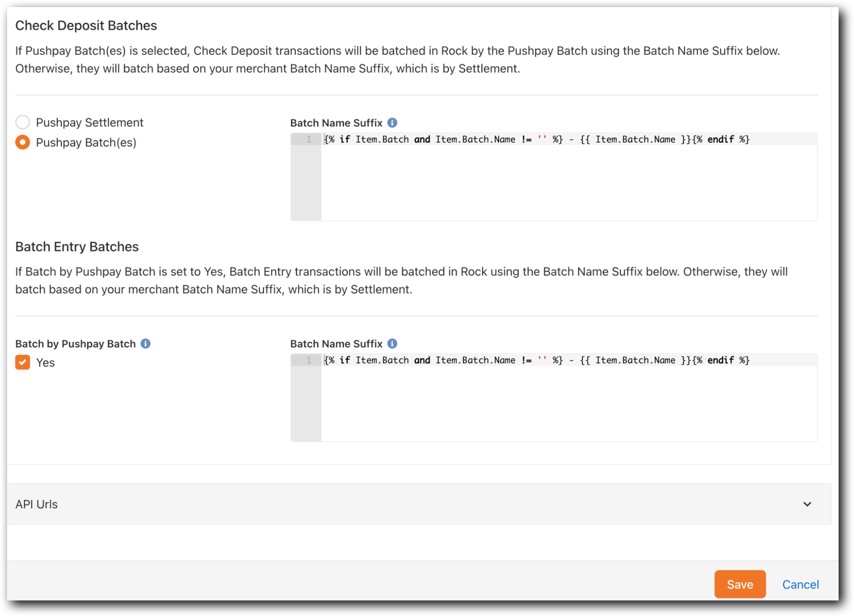Viewport: 854px width, 616px height.
Task: Uncheck the Yes checkbox for Batch by Pushpay Batch
Action: tap(23, 362)
